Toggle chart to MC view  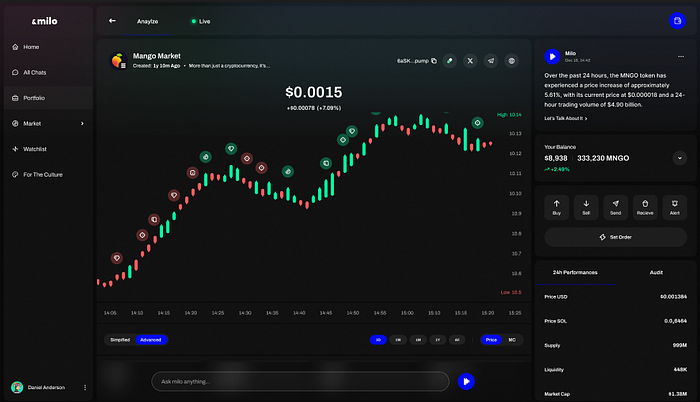512,340
